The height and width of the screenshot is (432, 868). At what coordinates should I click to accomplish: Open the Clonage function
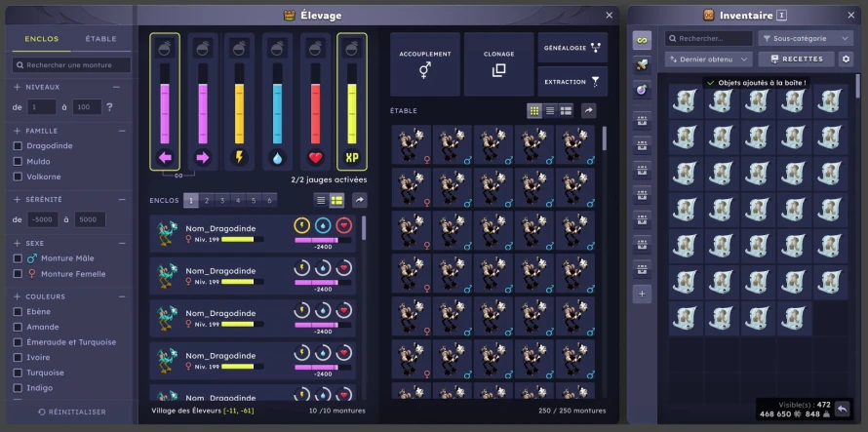(x=498, y=64)
